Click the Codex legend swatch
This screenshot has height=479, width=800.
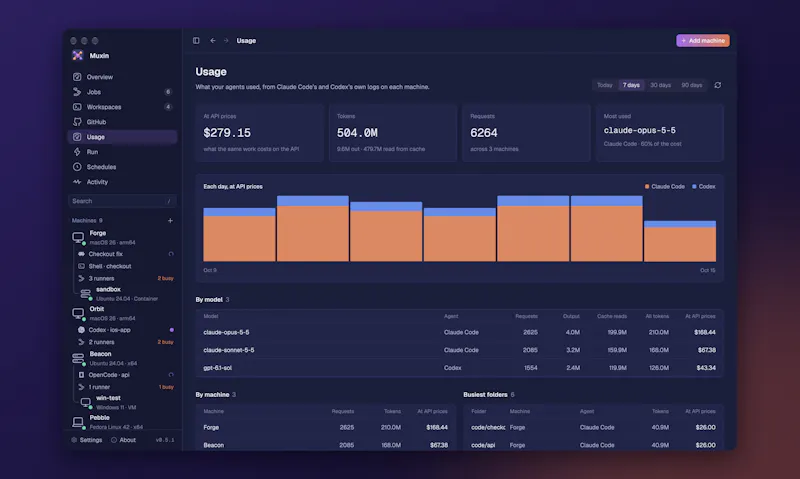694,187
